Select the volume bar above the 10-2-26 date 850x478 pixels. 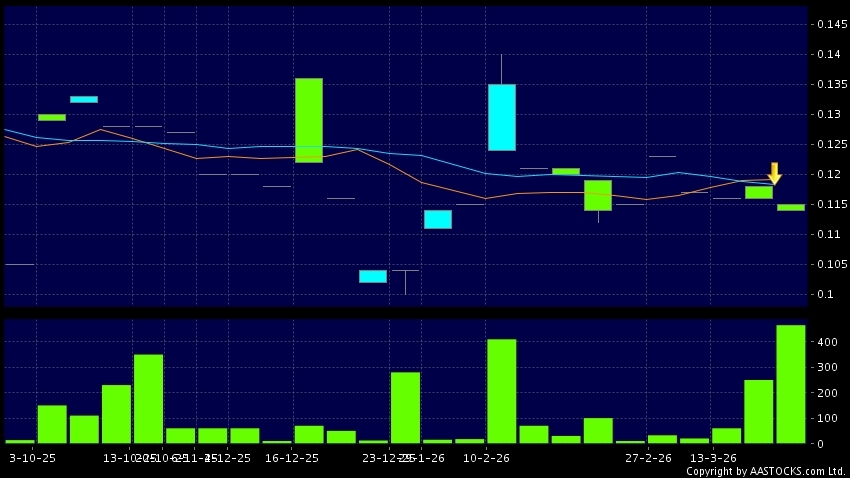(502, 390)
